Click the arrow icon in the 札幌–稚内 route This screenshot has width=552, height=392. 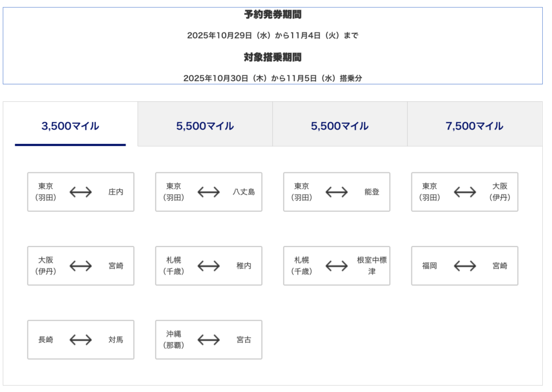click(x=209, y=266)
